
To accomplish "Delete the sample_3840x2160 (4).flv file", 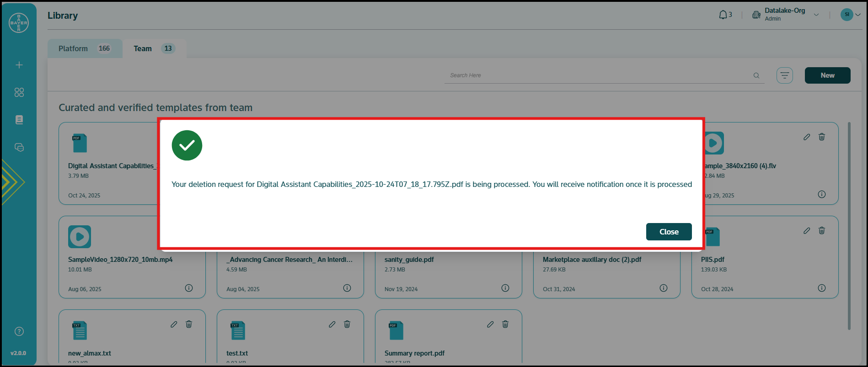I will tap(822, 137).
